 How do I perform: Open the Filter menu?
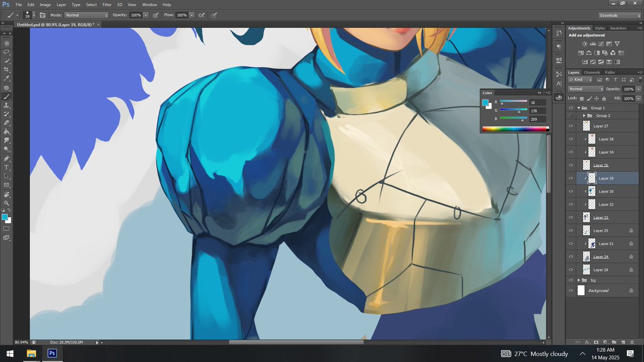(x=107, y=4)
